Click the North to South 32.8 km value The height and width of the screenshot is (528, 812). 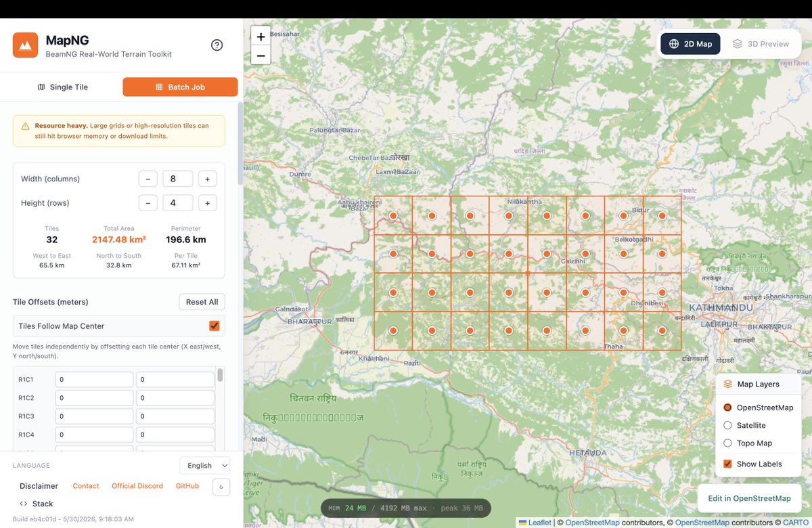coord(119,265)
